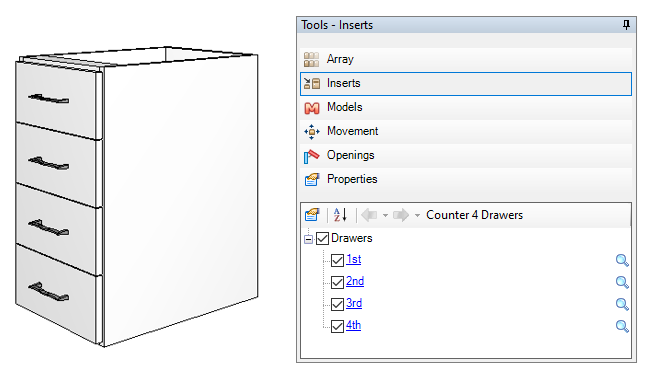Open the forward arrow history dropdown

[417, 215]
